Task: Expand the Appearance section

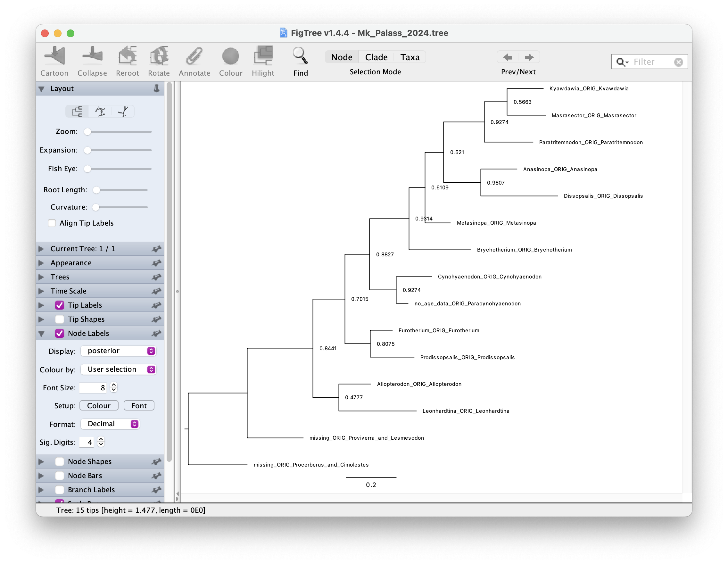Action: pos(71,263)
